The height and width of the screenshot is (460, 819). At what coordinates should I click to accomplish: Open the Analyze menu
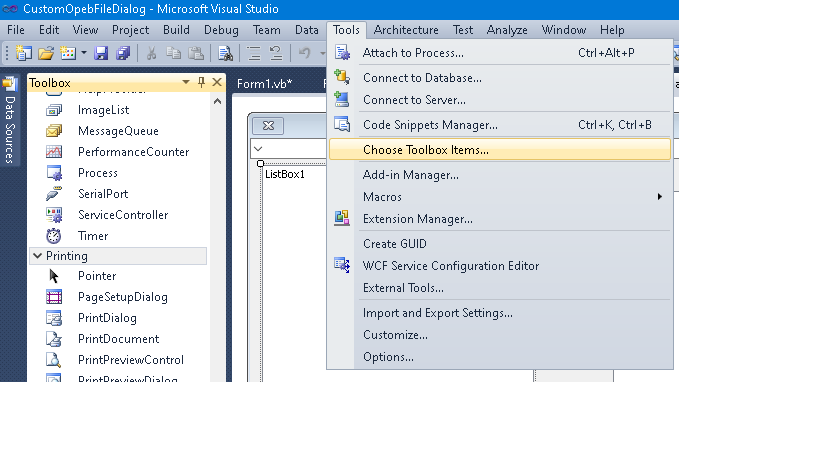click(x=507, y=30)
